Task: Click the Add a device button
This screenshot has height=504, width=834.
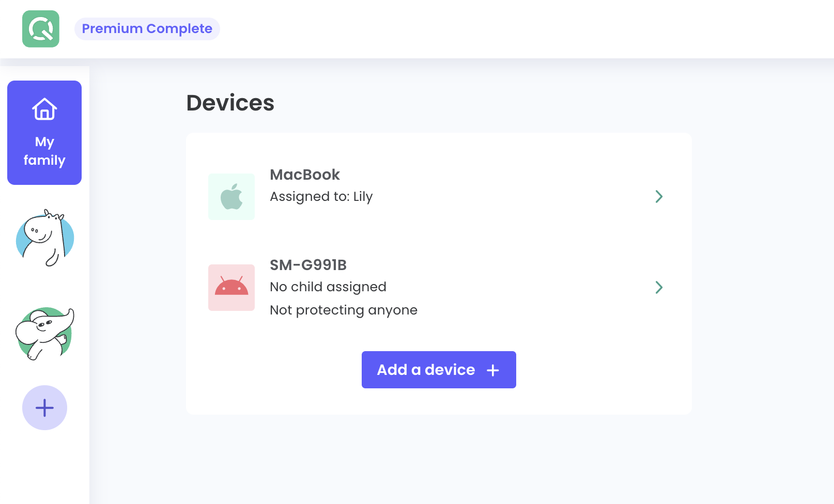Action: [426, 370]
